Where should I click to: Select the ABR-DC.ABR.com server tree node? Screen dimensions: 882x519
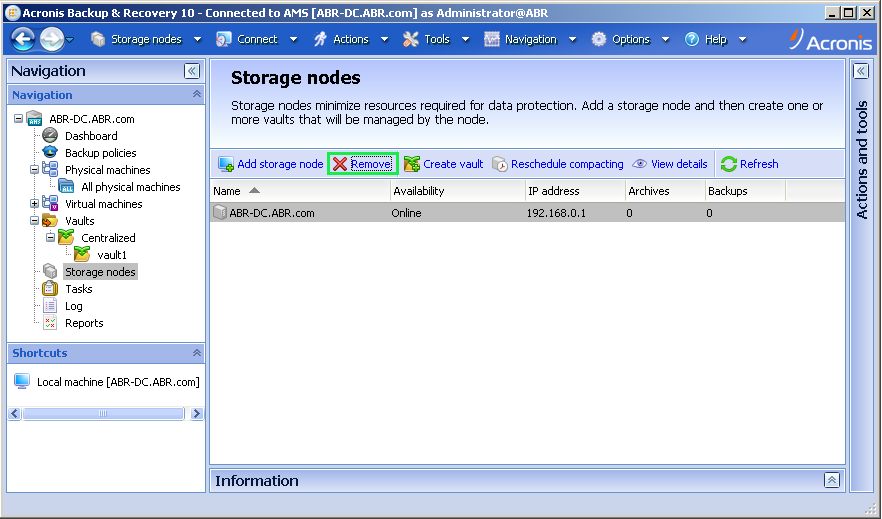click(x=92, y=119)
